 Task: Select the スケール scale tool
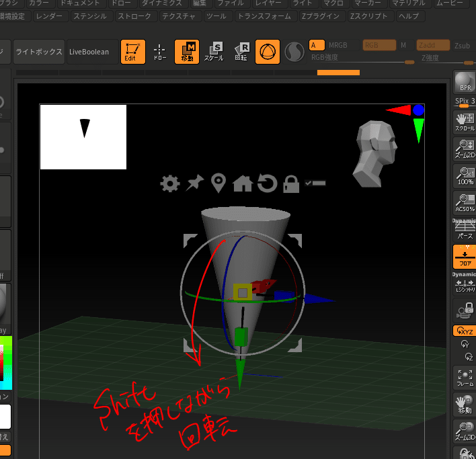214,52
